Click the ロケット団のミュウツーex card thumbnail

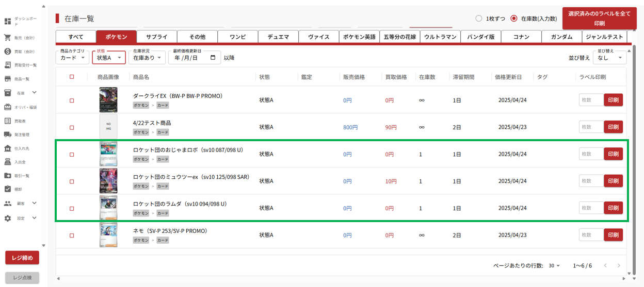(108, 181)
